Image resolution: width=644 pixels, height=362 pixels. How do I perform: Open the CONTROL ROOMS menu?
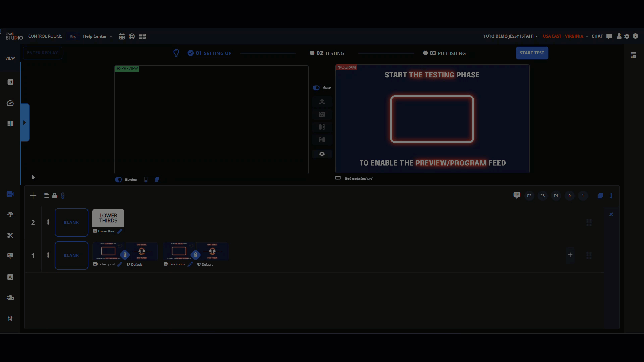(x=45, y=36)
